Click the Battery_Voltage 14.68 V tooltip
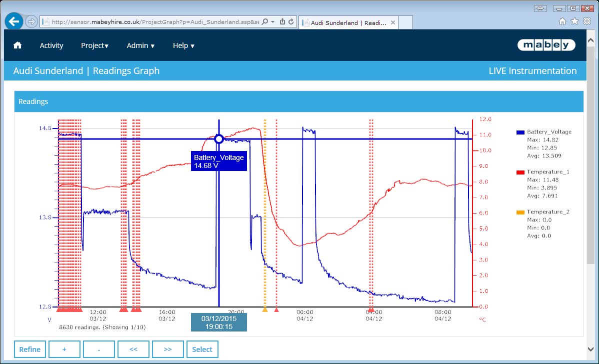 219,161
